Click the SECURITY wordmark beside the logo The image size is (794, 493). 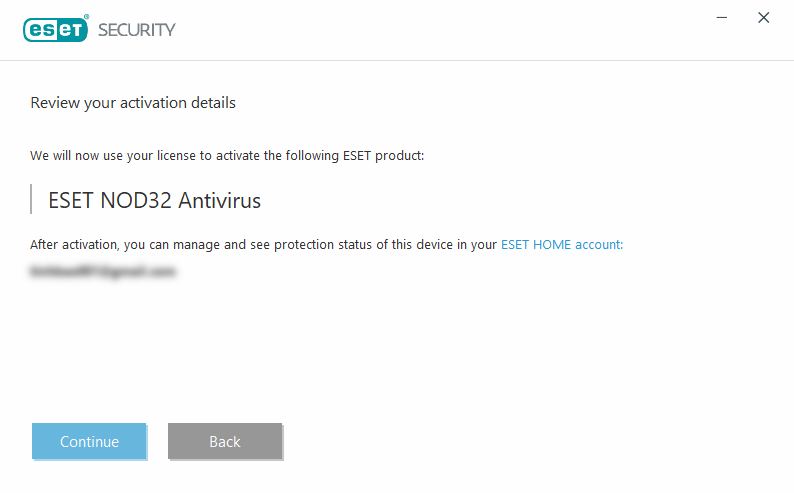coord(136,30)
